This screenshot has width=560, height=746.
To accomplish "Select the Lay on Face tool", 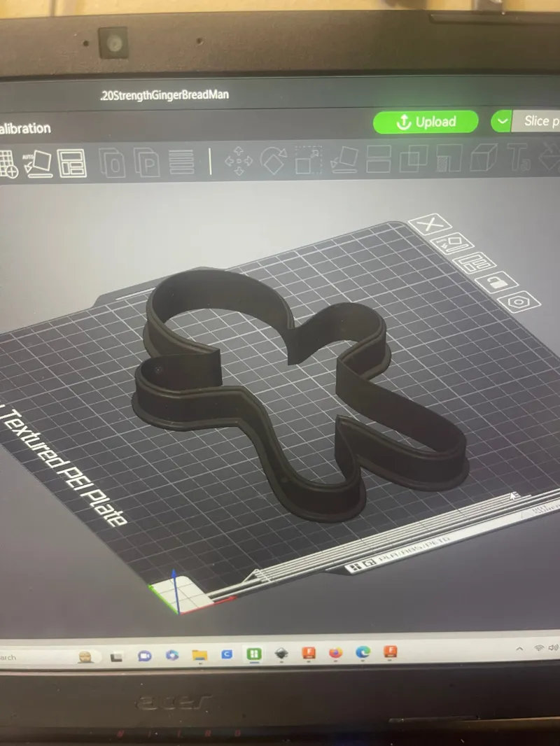I will click(344, 160).
